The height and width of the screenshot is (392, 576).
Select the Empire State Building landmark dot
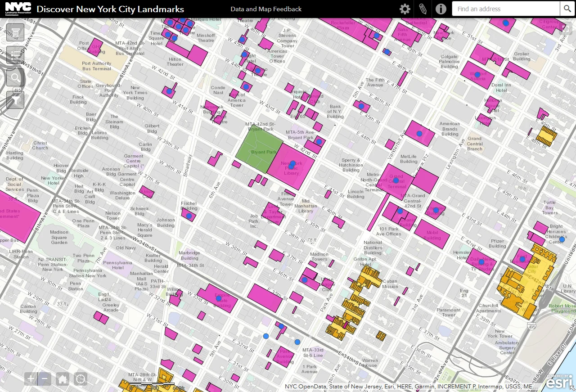(219, 298)
